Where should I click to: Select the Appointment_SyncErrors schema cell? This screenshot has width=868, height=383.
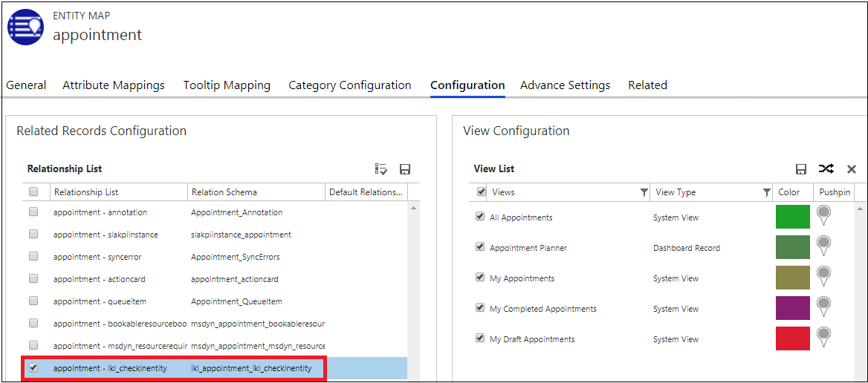tap(236, 257)
